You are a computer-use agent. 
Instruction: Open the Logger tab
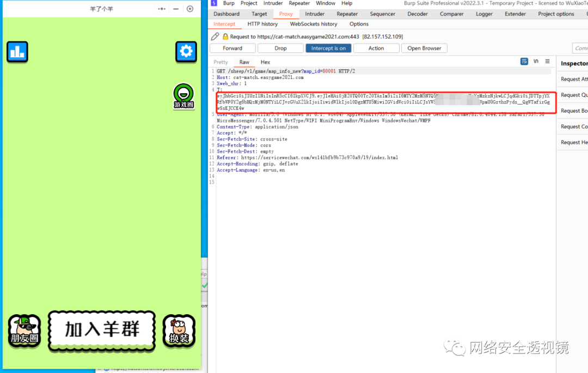click(484, 14)
